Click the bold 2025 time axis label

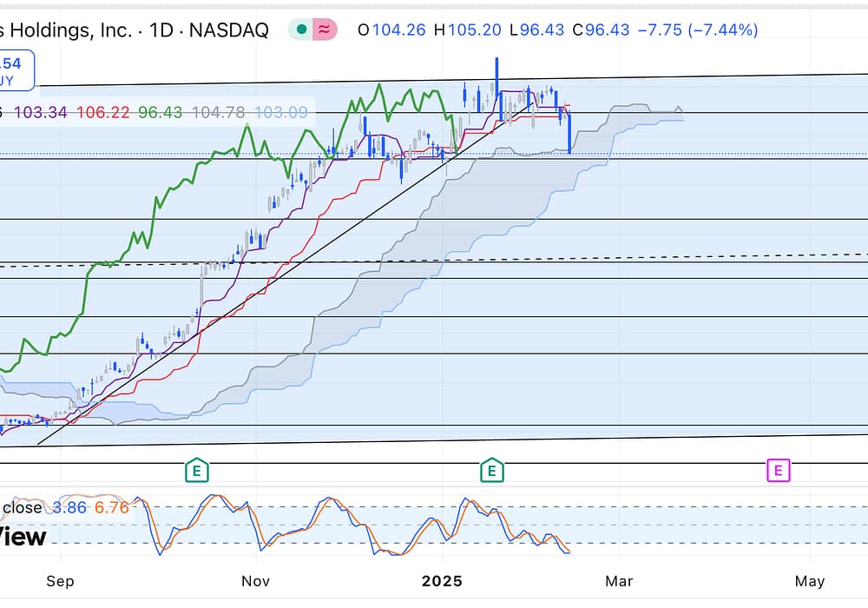tap(444, 581)
